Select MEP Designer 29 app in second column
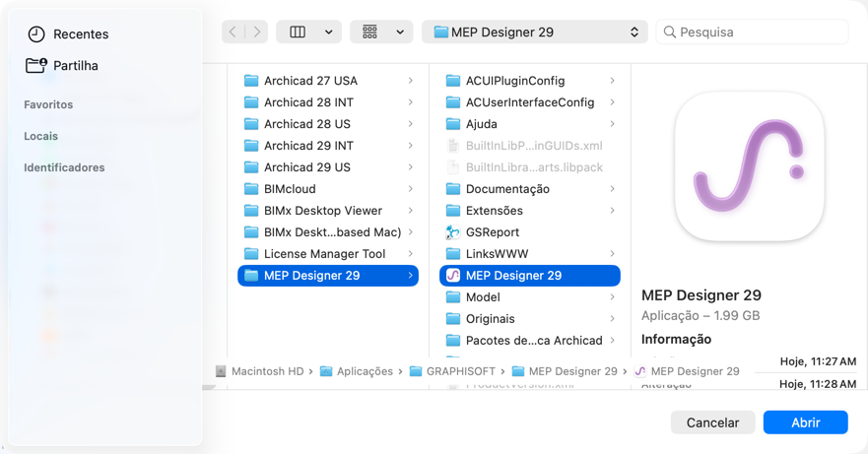The image size is (868, 454). tap(530, 275)
